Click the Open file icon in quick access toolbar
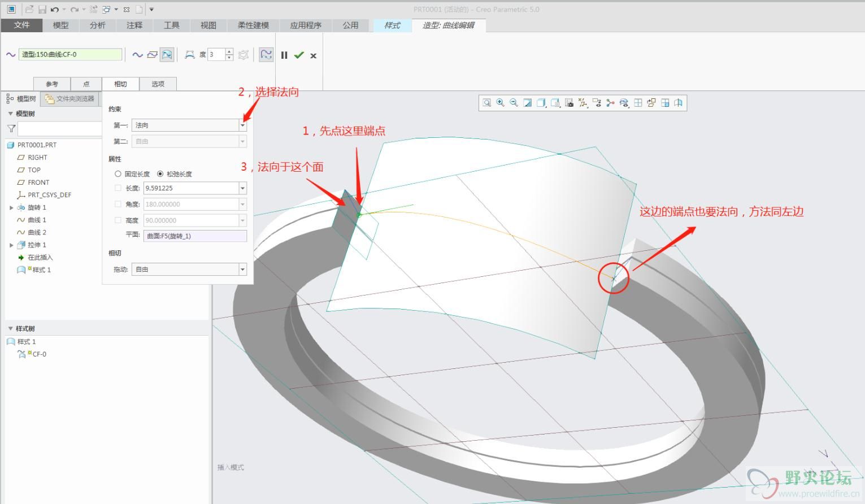865x504 pixels. point(29,10)
